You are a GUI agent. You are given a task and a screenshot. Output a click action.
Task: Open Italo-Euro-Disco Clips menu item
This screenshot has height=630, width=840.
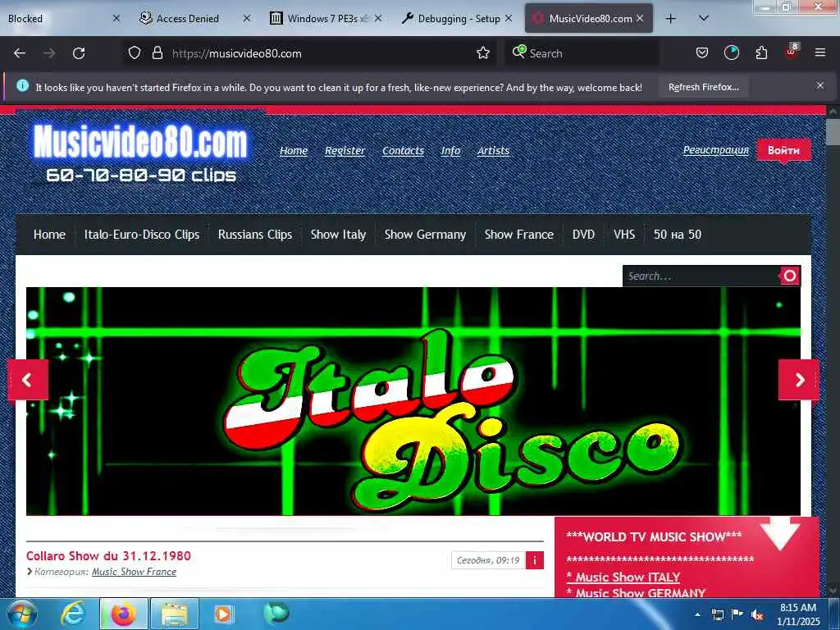pyautogui.click(x=141, y=235)
